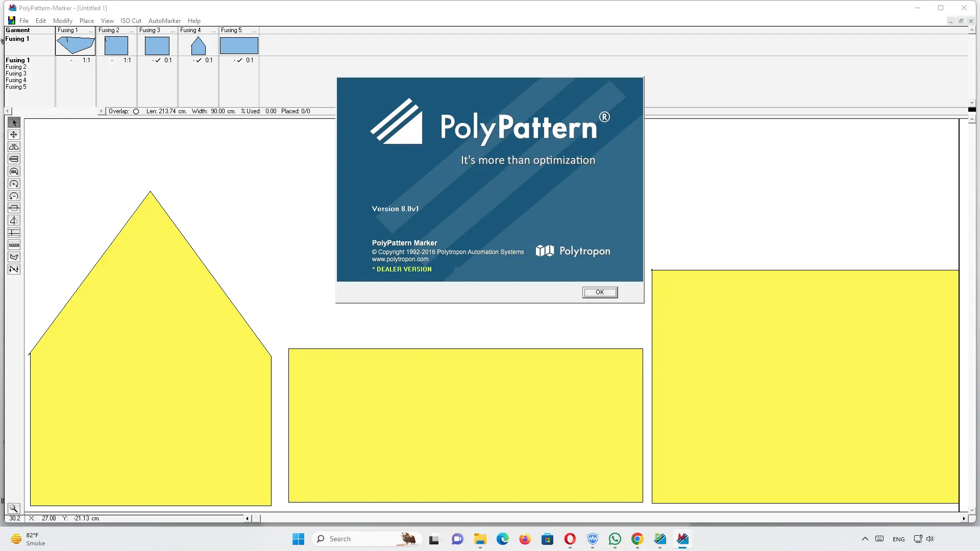This screenshot has height=551, width=980.
Task: Dismiss the PolyPattern splash with OK
Action: (x=599, y=292)
